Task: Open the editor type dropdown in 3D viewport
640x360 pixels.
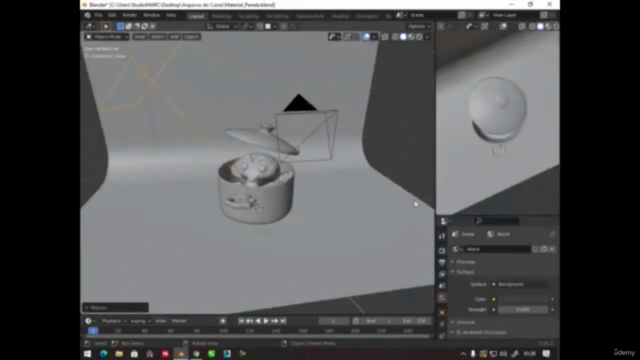Action: point(89,26)
